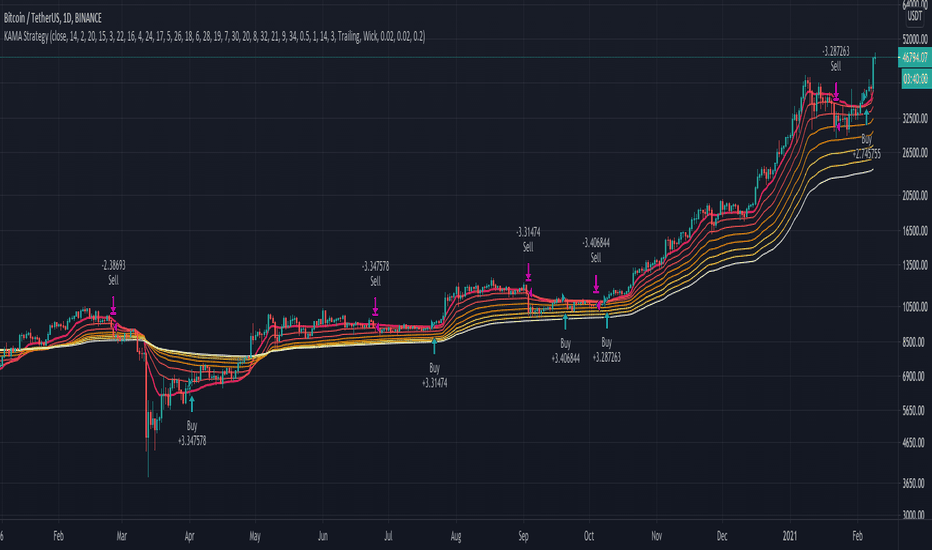Click the Buy arrow labeled +3.406844

pyautogui.click(x=565, y=322)
